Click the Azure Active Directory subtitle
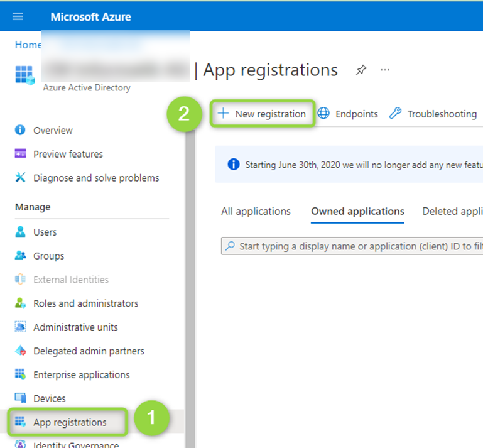 pyautogui.click(x=87, y=88)
